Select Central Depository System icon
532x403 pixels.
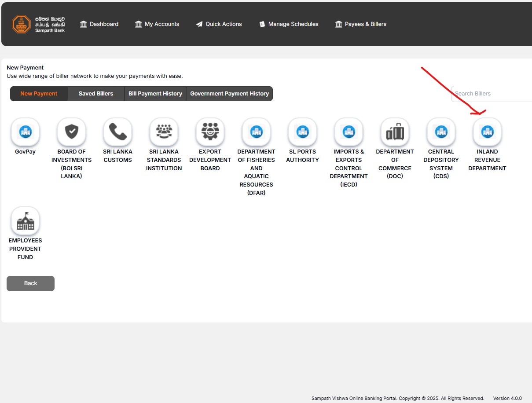click(x=441, y=132)
